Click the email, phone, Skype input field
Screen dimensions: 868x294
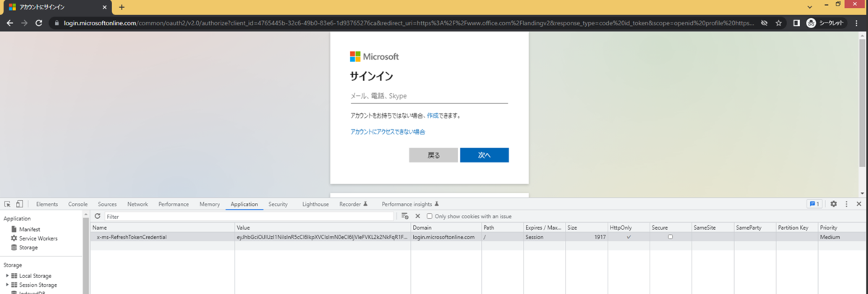point(429,96)
